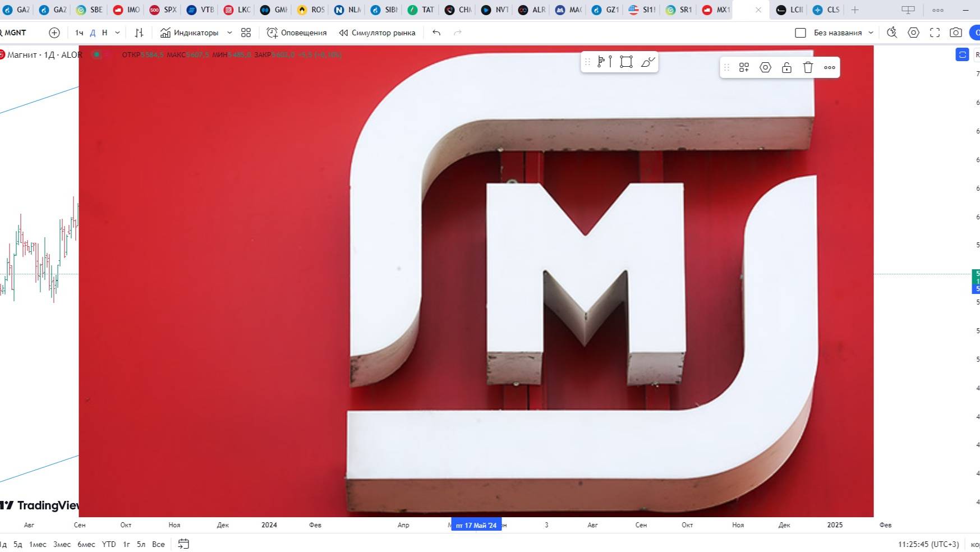Open the LCII tab
This screenshot has height=552, width=980.
(790, 10)
